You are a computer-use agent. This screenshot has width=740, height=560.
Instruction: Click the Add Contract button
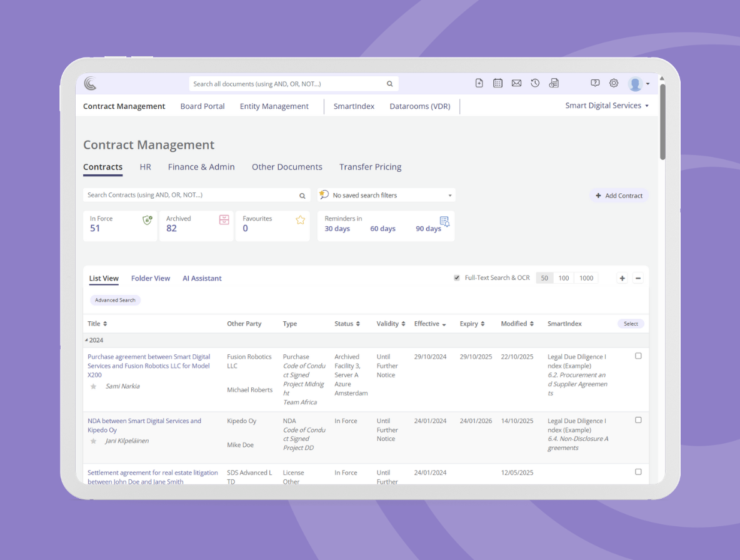coord(619,195)
